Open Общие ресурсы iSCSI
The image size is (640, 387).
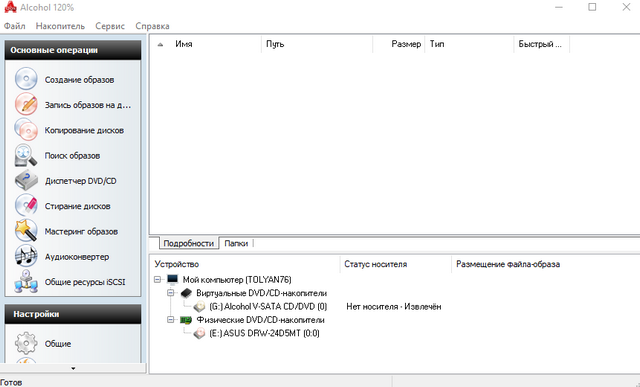(85, 282)
